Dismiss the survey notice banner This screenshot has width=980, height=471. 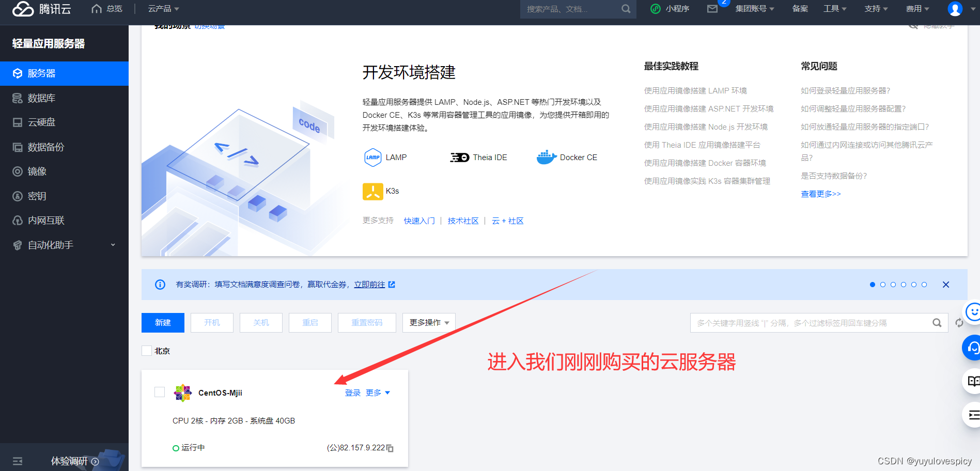click(x=946, y=285)
